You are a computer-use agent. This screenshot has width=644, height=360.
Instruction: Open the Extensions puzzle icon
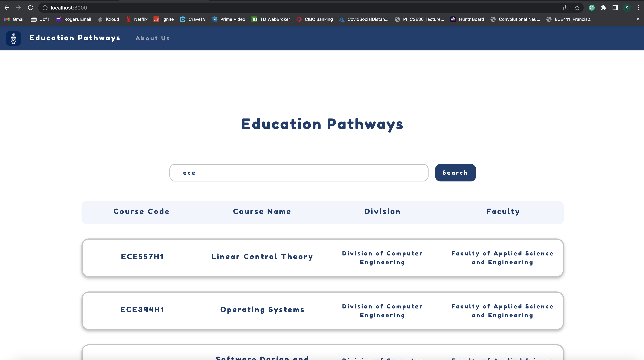603,8
